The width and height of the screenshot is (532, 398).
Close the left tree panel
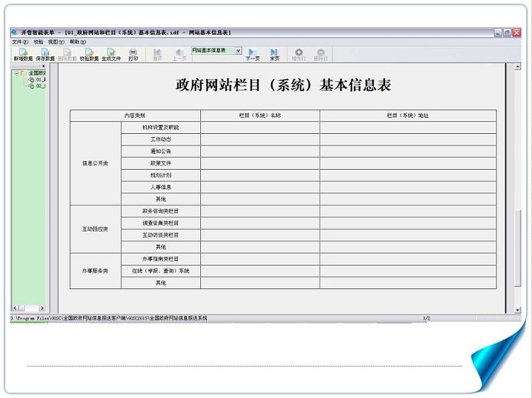(43, 66)
